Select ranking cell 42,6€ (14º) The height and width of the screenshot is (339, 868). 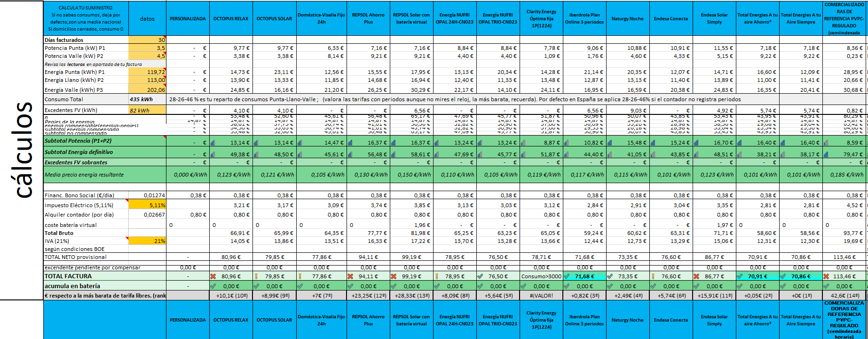[844, 296]
